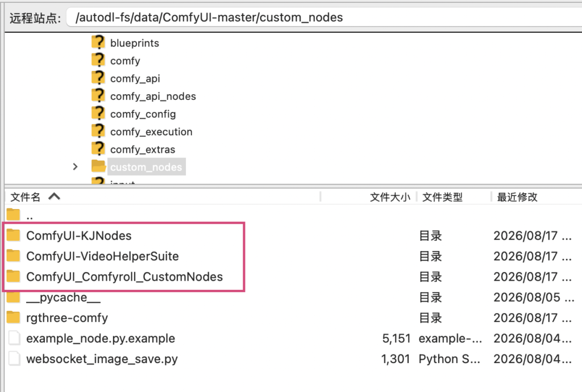Screen dimensions: 582x392
Task: Sort by the 文件大小 column header
Action: (390, 197)
